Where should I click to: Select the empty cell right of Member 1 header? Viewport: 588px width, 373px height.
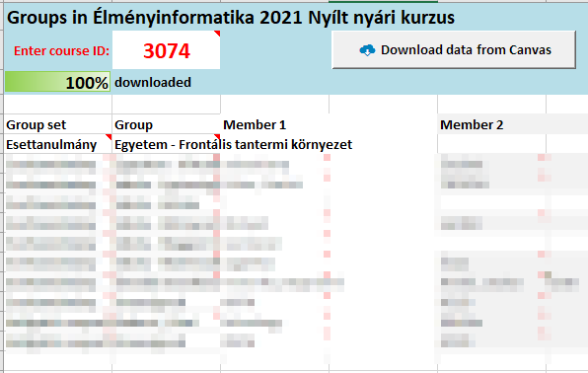point(383,124)
